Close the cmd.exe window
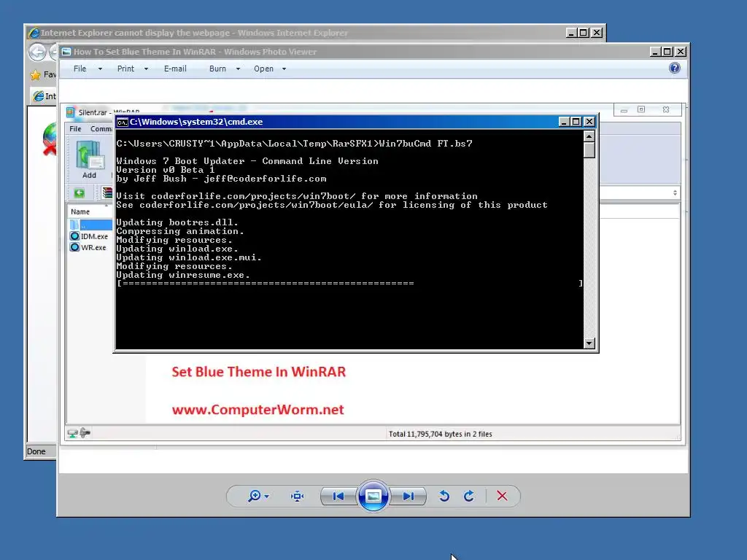The image size is (747, 560). click(589, 122)
